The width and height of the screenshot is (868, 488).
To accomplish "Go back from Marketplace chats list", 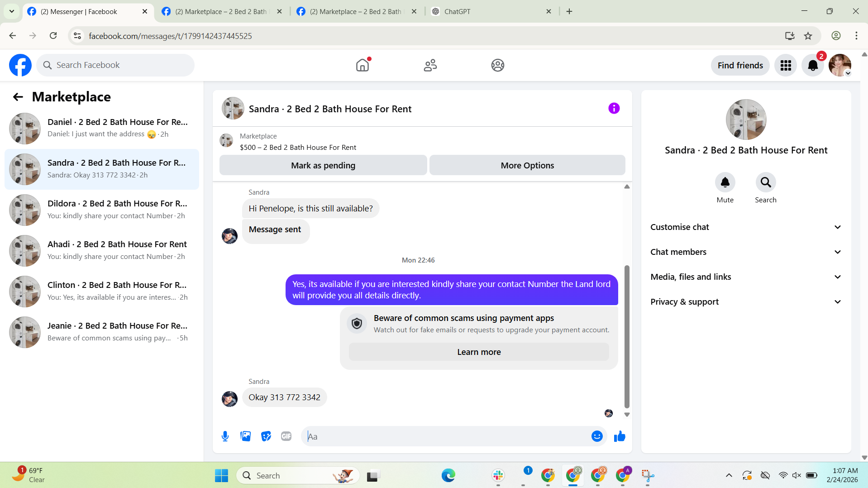I will [18, 97].
